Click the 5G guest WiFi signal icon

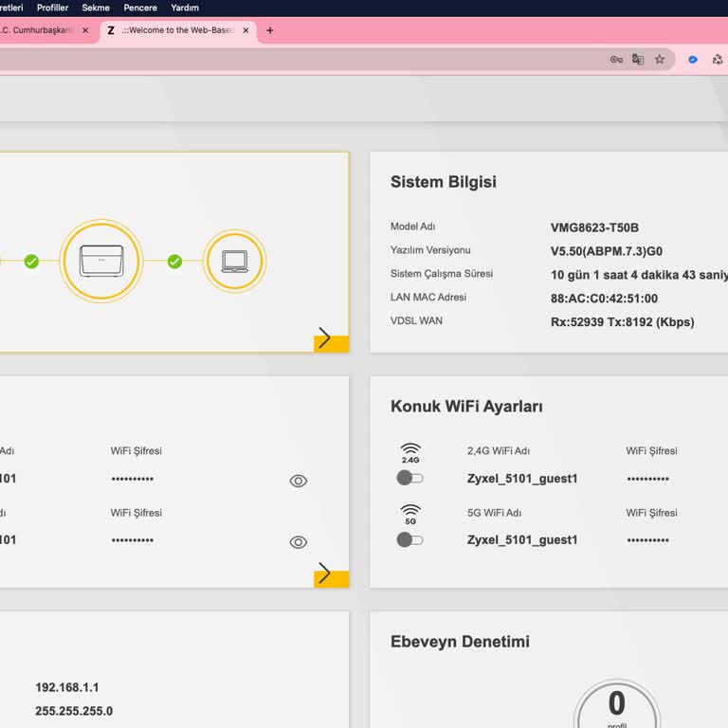click(x=410, y=515)
